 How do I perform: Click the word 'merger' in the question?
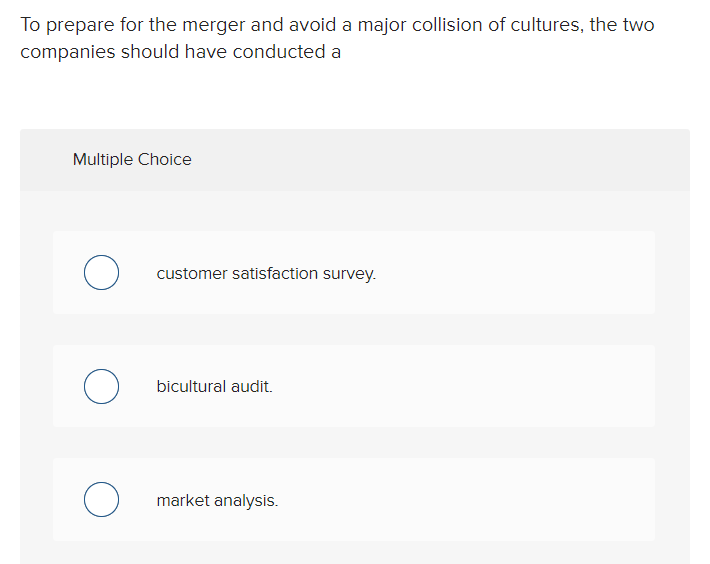click(214, 25)
